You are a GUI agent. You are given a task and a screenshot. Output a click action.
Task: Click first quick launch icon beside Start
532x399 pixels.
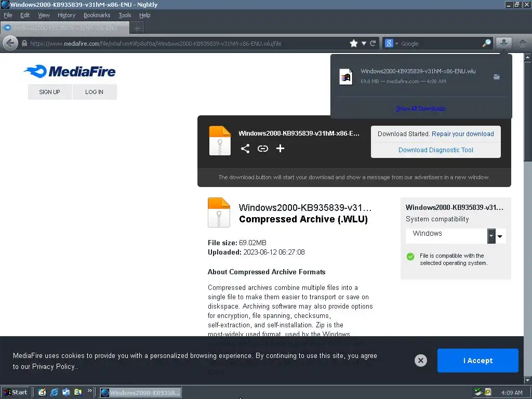pos(42,393)
